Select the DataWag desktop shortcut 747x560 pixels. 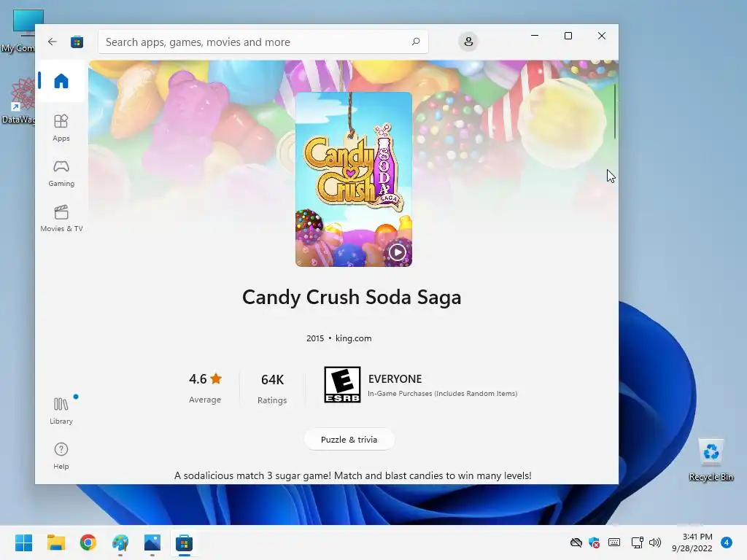18,101
